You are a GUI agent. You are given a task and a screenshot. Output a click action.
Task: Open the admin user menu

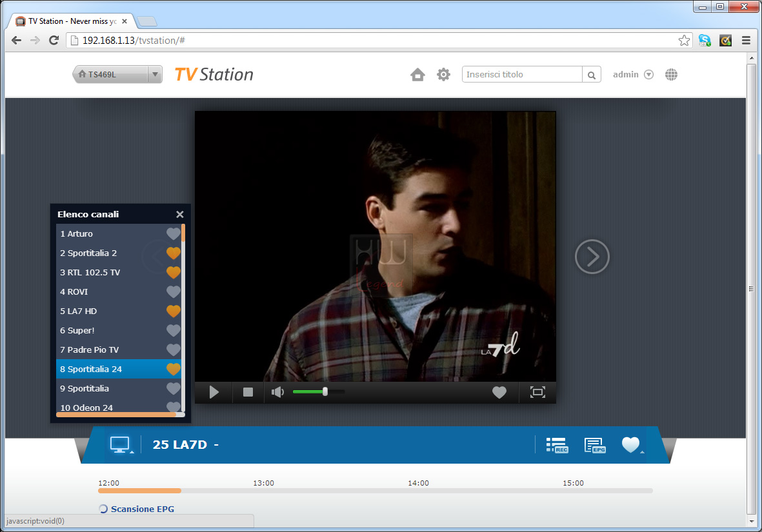[632, 74]
